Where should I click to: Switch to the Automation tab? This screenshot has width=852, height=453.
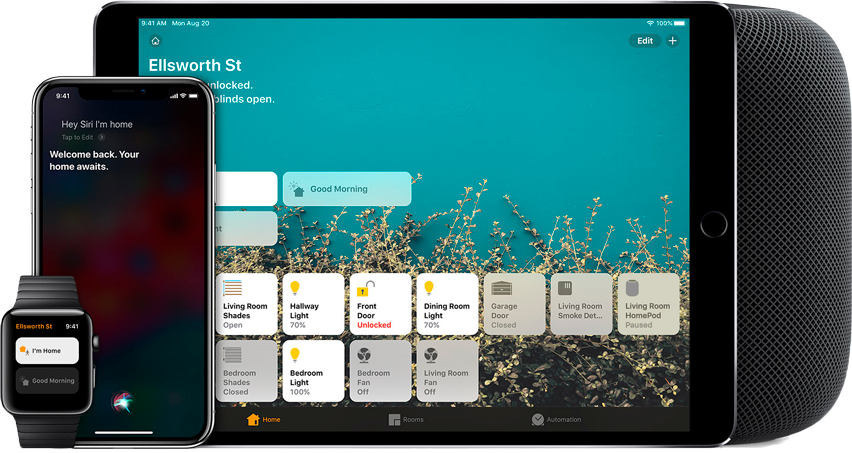coord(556,419)
